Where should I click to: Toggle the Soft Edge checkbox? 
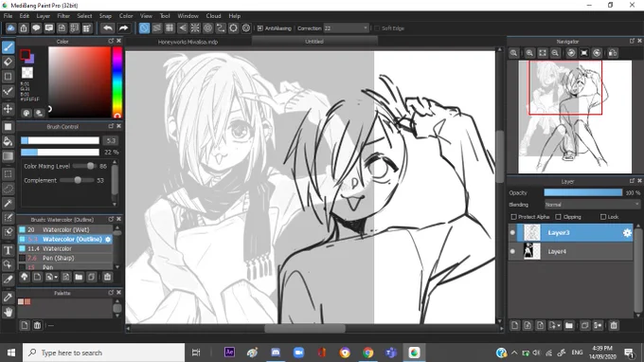pyautogui.click(x=377, y=28)
